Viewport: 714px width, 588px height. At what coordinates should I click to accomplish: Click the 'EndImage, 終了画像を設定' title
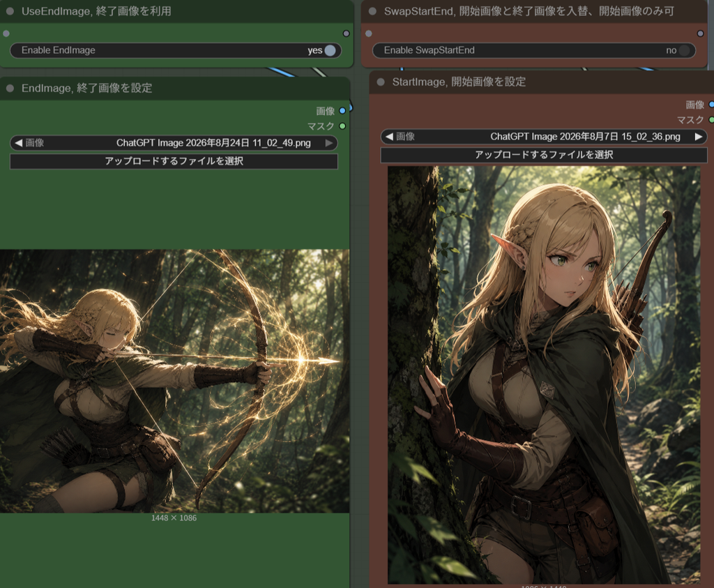[x=86, y=88]
